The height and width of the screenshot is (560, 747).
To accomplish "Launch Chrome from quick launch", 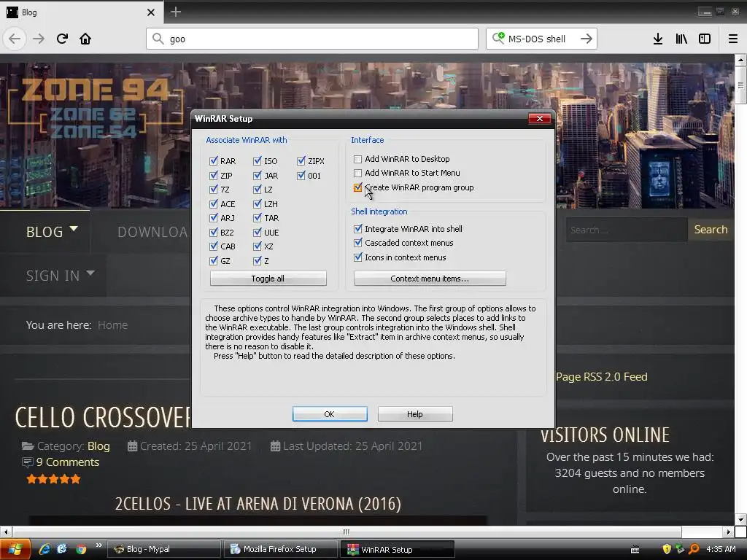I will [x=81, y=549].
